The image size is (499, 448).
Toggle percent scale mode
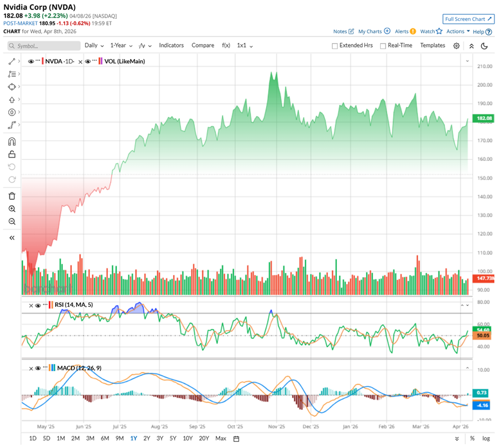[472, 439]
